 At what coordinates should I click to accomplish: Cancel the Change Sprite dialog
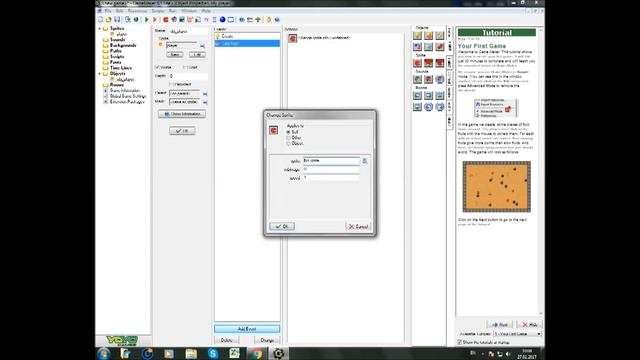[358, 226]
